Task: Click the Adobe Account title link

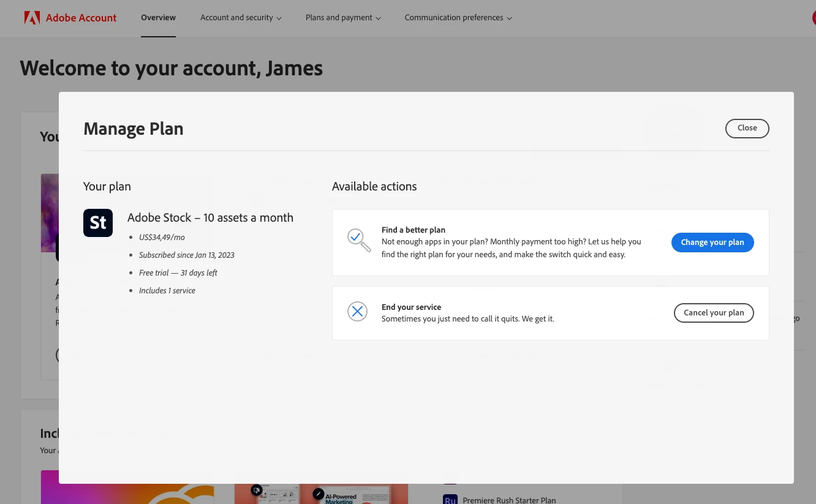Action: coord(81,18)
